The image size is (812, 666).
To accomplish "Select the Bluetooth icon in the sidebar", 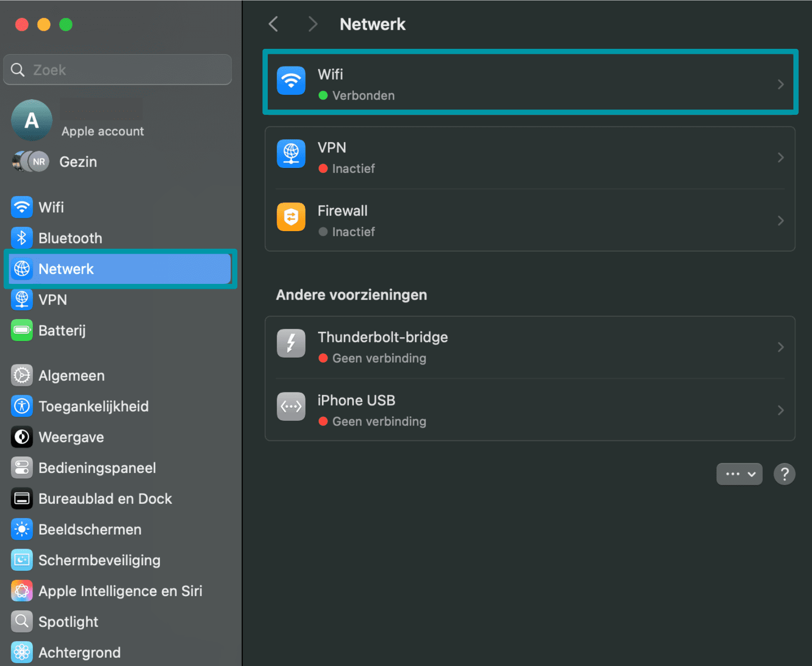I will click(x=21, y=238).
